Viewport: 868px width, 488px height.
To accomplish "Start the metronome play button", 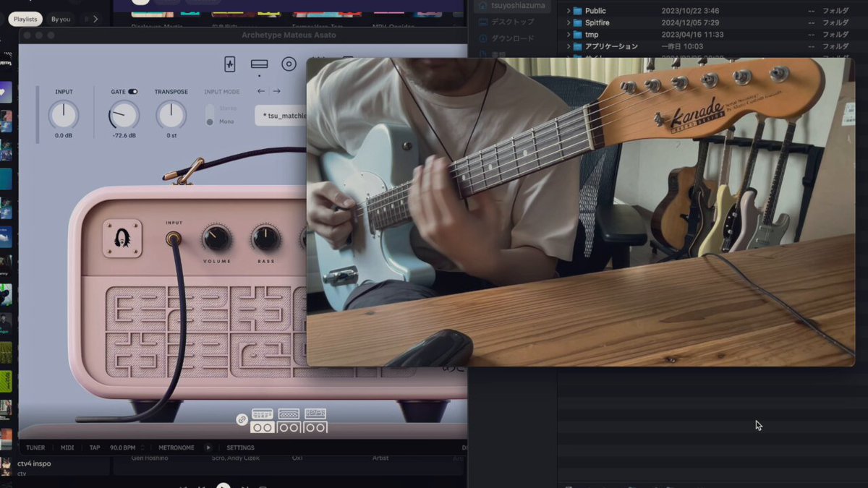I will click(208, 448).
